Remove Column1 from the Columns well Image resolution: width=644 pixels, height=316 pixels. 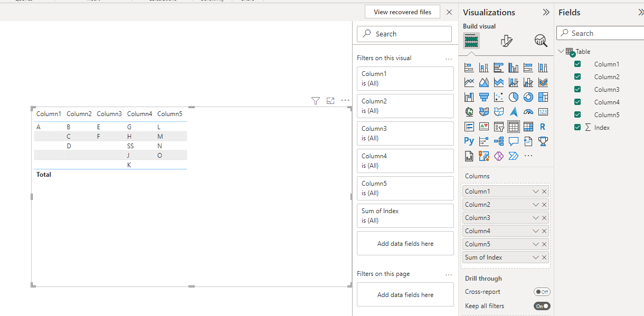click(x=544, y=191)
